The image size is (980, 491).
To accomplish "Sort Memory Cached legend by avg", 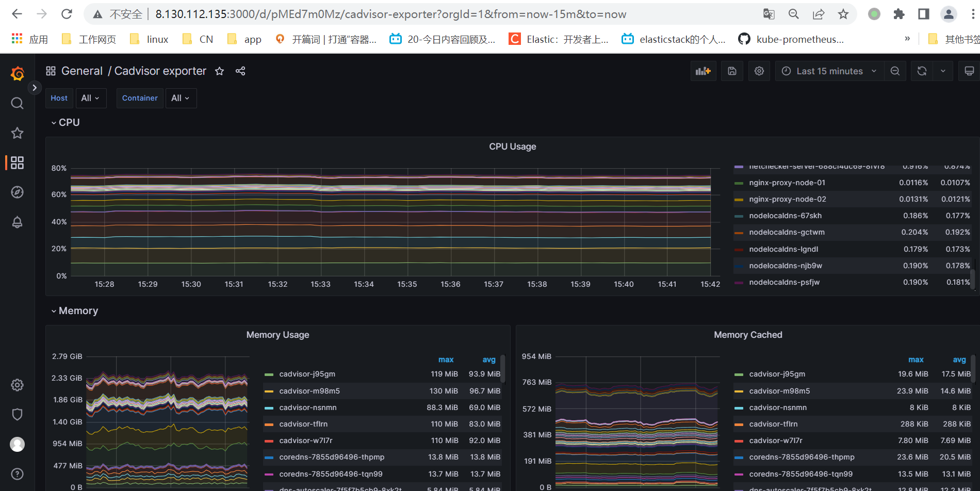I will (959, 359).
